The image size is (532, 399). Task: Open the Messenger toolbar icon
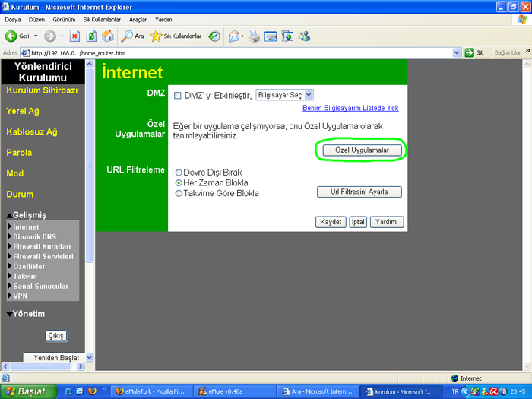(x=304, y=36)
